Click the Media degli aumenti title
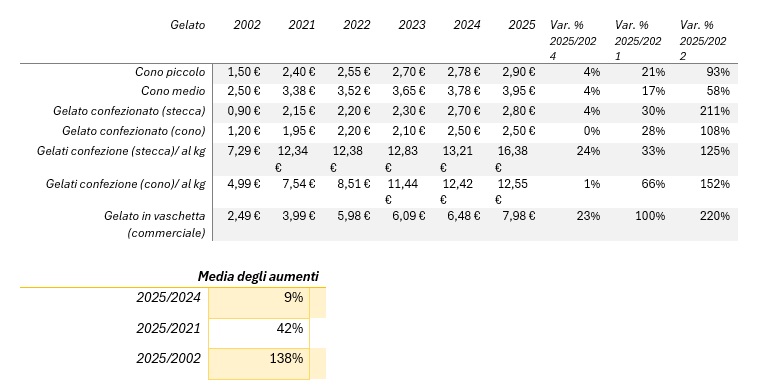 (258, 276)
